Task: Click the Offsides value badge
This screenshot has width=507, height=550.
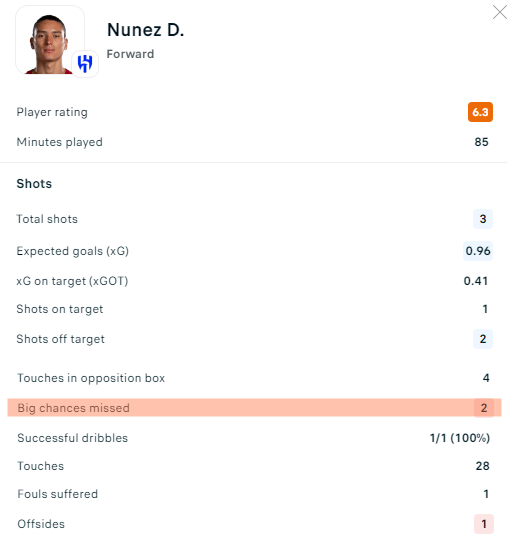Action: (484, 524)
